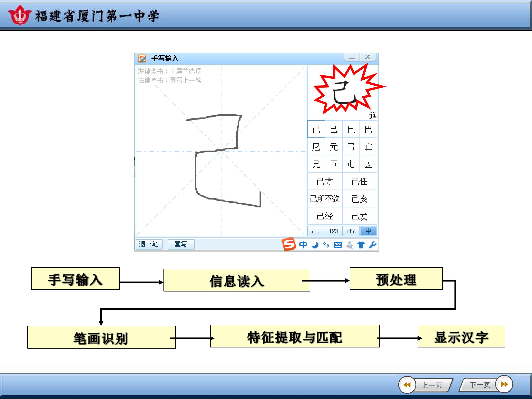Click the handwriting input app icon in title bar

pos(142,58)
